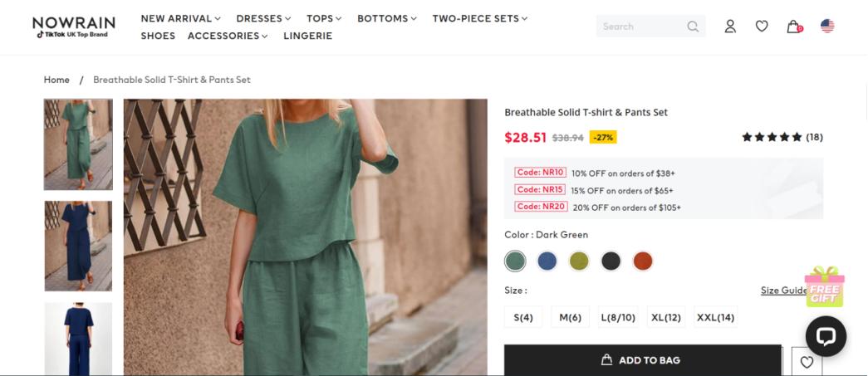Open the user account icon
Viewport: 868px width, 376px height.
[730, 27]
